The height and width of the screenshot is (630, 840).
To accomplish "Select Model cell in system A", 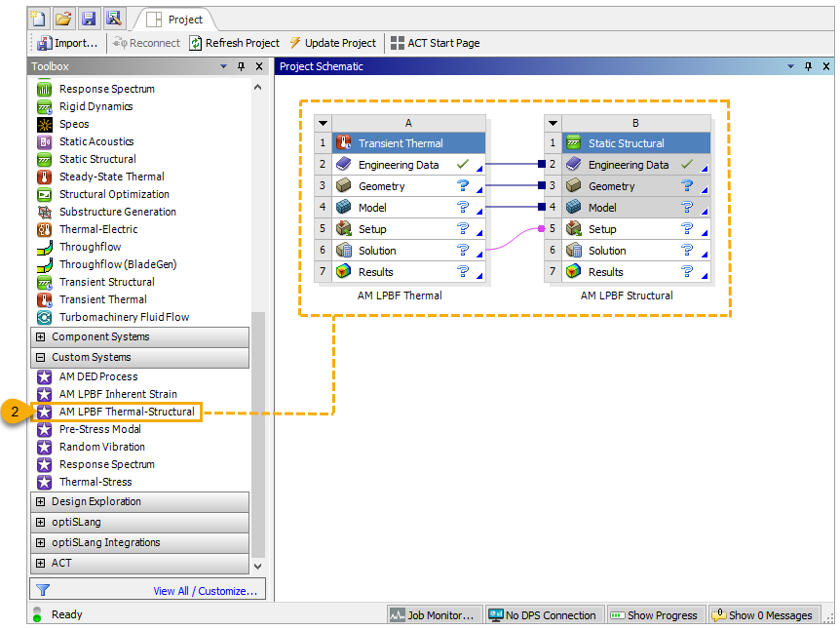I will point(408,208).
